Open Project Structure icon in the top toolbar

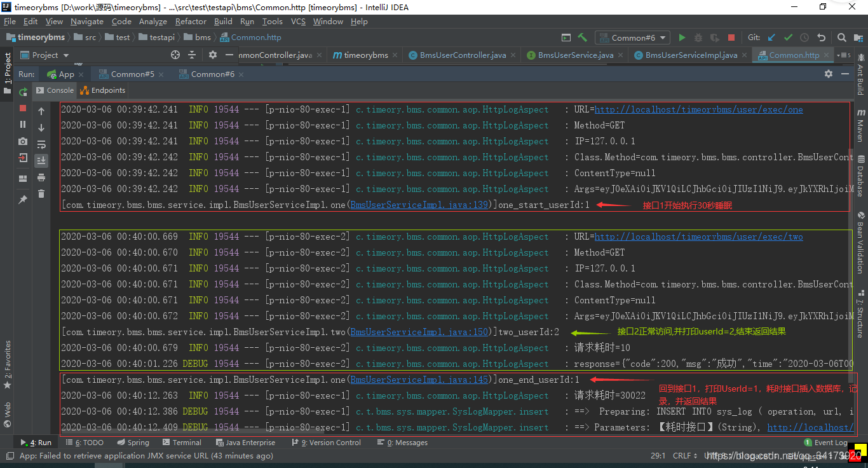(858, 38)
